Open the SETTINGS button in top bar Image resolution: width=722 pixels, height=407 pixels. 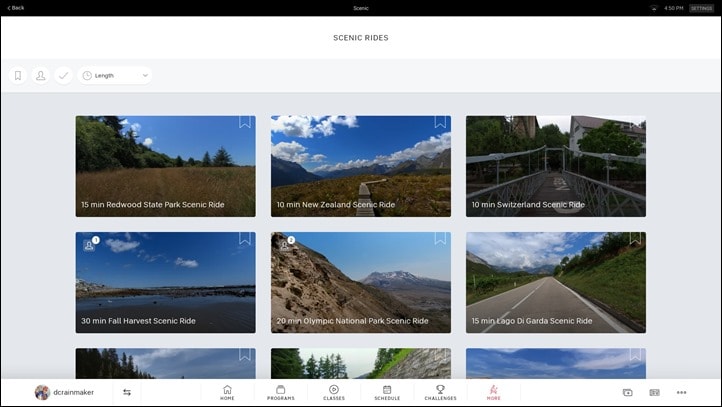click(x=701, y=8)
